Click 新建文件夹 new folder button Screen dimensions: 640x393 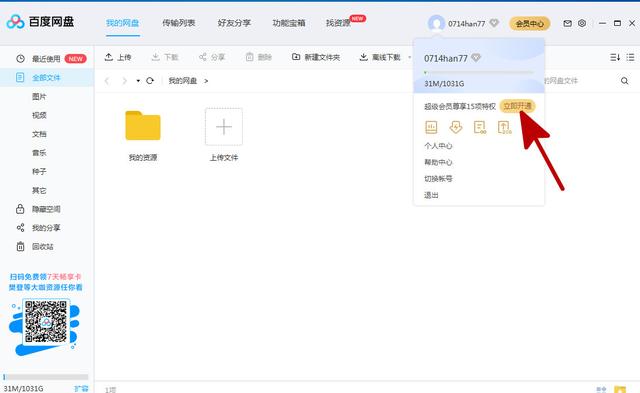click(x=316, y=57)
